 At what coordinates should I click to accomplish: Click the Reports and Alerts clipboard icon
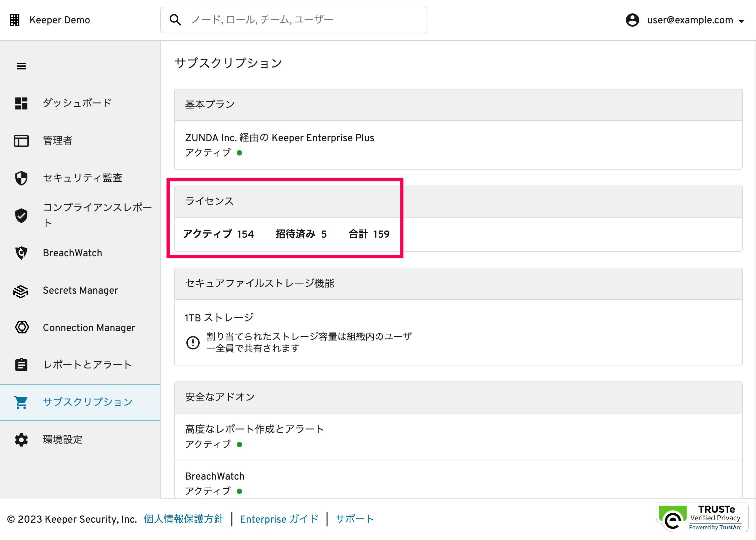point(21,365)
